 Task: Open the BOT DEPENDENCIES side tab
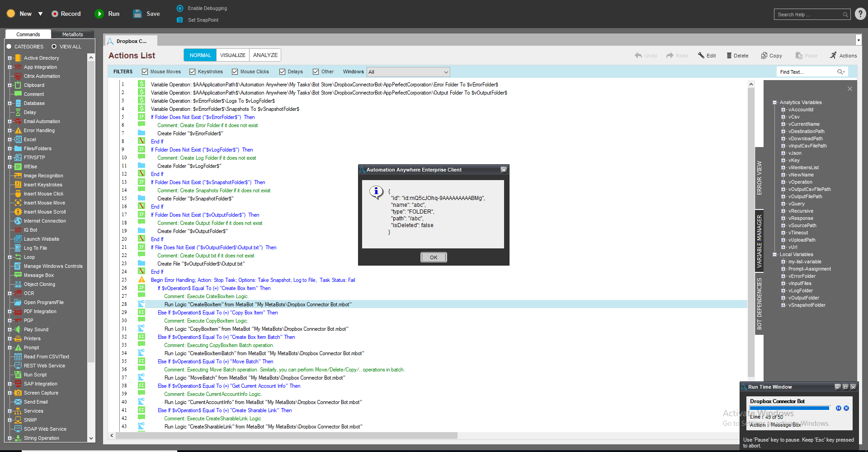(759, 304)
